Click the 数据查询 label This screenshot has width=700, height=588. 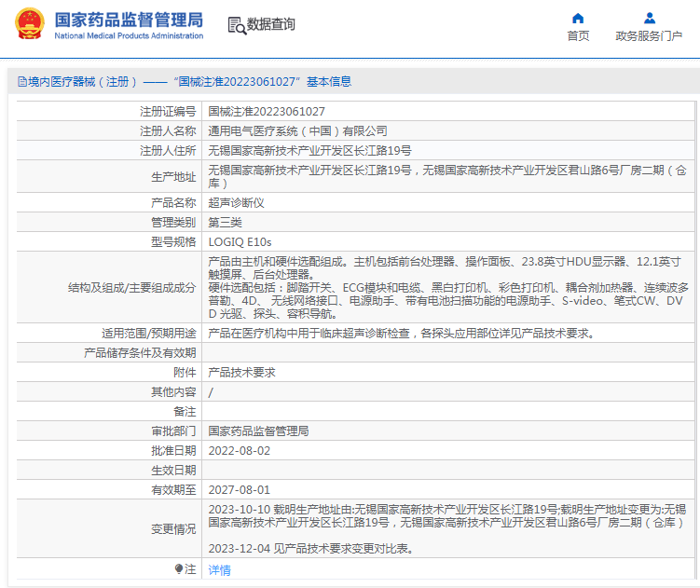271,24
